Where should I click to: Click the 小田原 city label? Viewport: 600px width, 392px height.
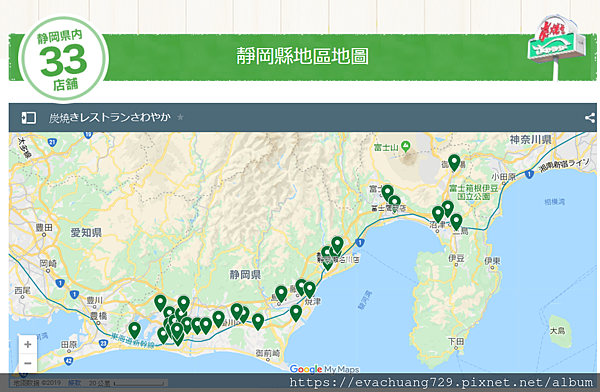click(x=503, y=177)
